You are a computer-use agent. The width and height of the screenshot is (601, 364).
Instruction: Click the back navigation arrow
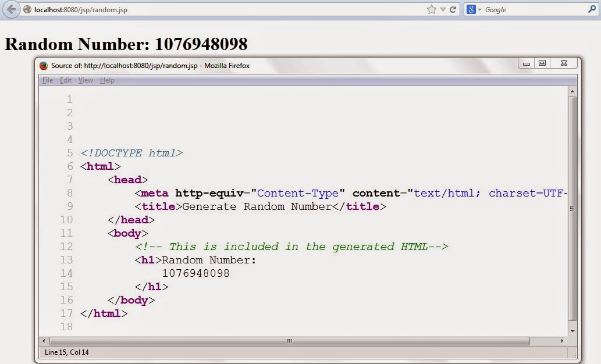(x=10, y=9)
